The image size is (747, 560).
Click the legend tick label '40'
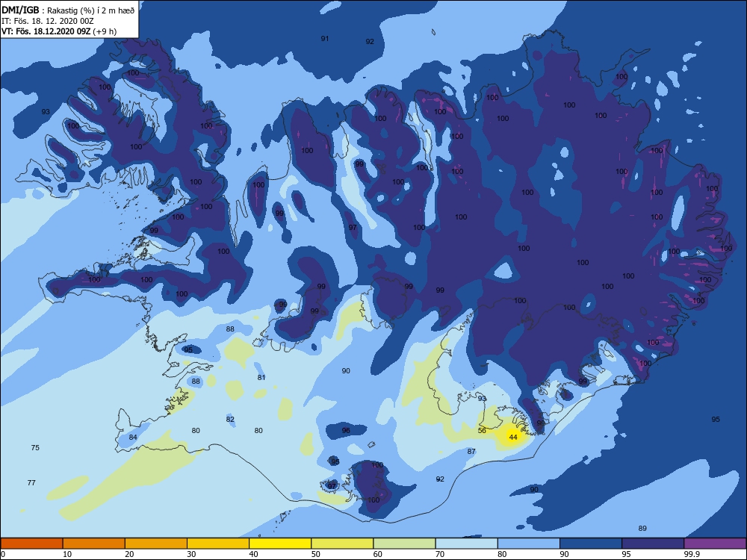point(254,554)
